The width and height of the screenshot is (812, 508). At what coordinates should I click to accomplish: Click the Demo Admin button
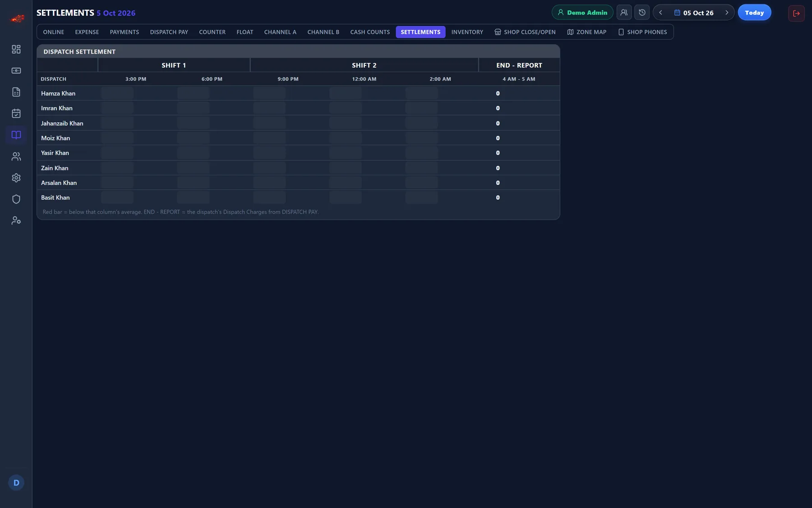(x=582, y=13)
